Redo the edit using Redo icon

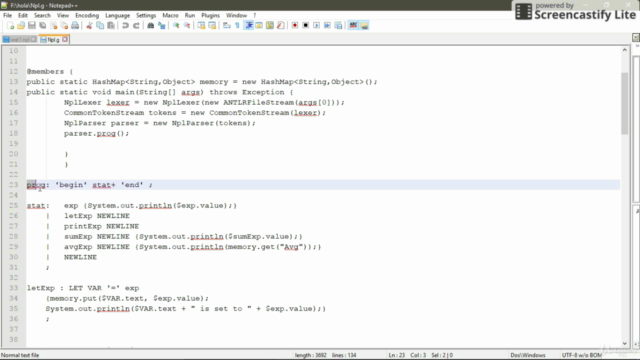point(136,26)
